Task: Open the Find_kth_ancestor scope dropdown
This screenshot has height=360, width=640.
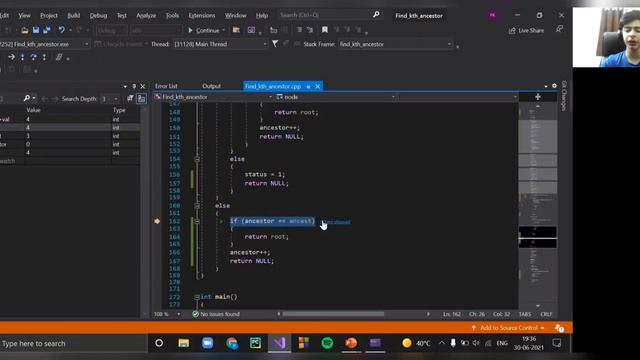Action: pyautogui.click(x=270, y=97)
